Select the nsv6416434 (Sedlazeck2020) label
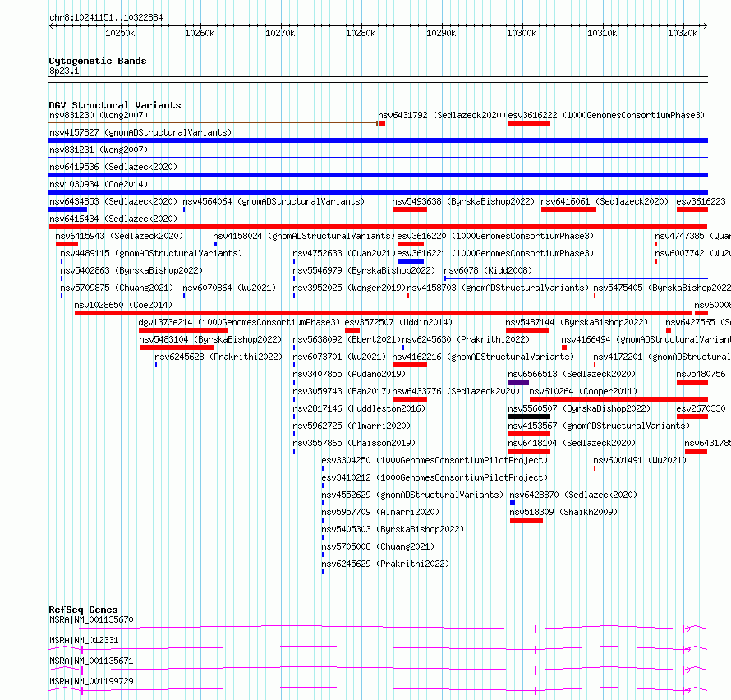The width and height of the screenshot is (731, 700). pos(113,219)
